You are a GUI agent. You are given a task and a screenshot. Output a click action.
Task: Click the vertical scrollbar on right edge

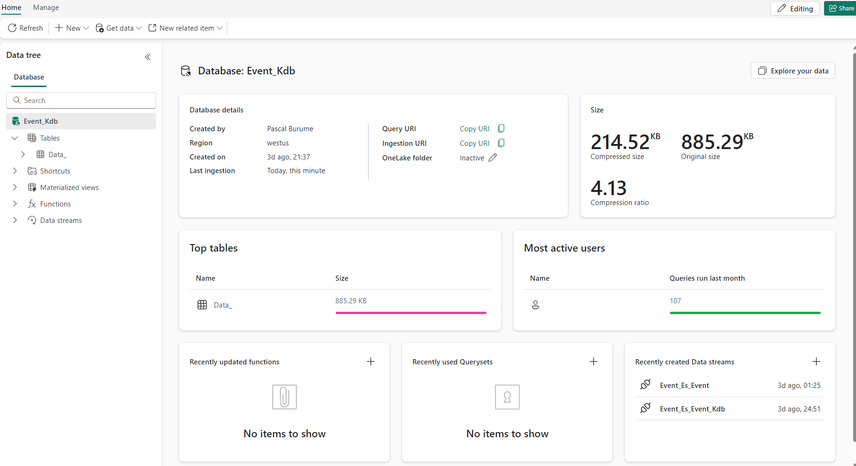point(854,246)
